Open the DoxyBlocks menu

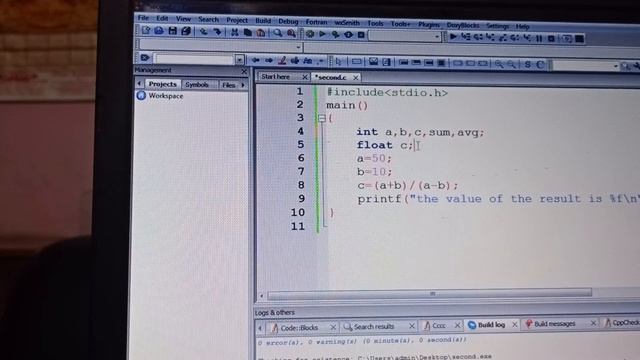point(463,25)
